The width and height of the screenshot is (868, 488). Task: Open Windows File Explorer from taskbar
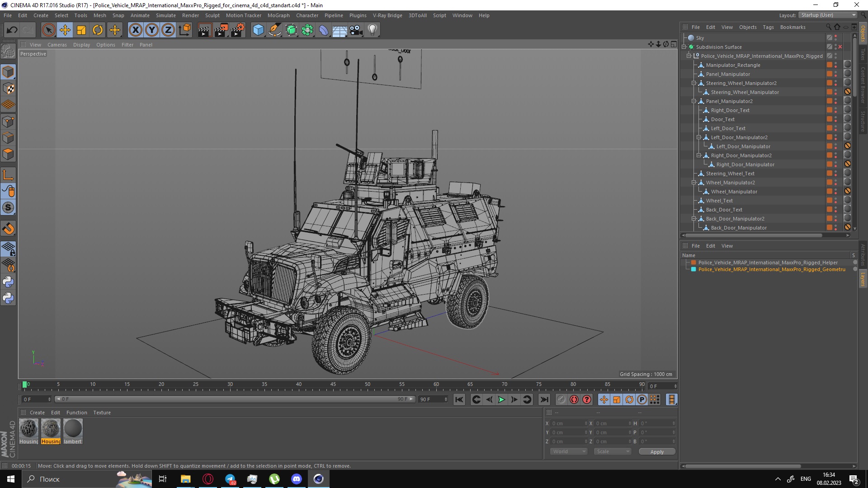tap(185, 479)
